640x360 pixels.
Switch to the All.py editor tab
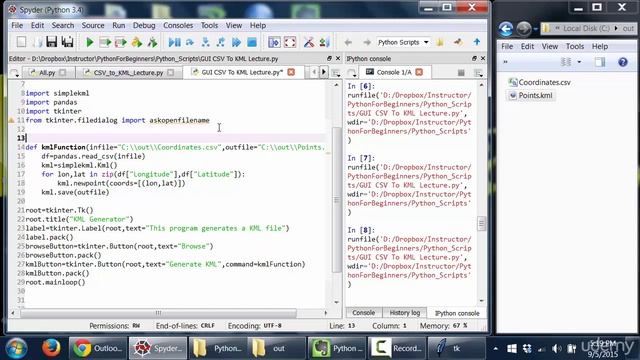pyautogui.click(x=47, y=73)
